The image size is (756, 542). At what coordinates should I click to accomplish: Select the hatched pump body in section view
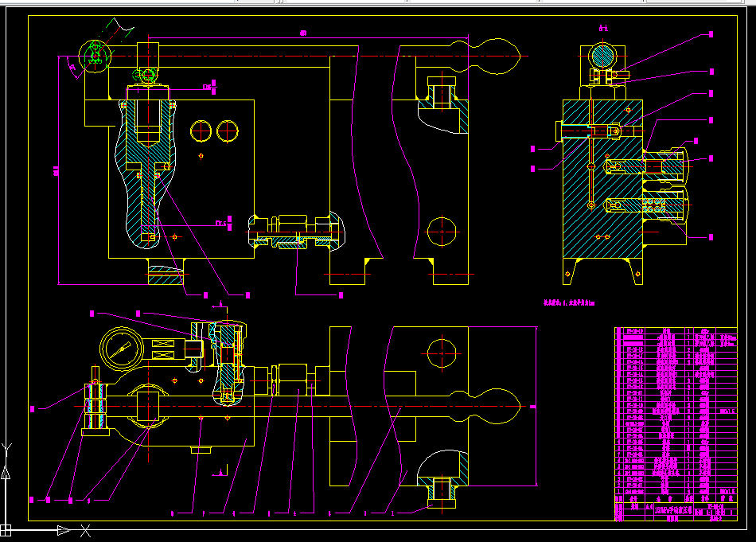[x=602, y=179]
